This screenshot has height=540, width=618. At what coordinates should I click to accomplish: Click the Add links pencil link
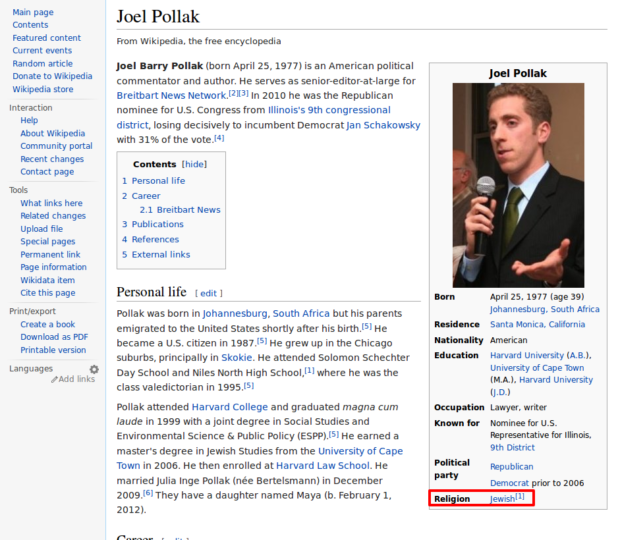pyautogui.click(x=73, y=379)
